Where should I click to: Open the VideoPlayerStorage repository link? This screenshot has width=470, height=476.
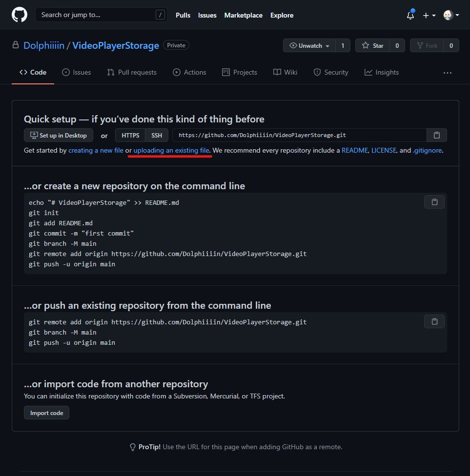click(116, 45)
